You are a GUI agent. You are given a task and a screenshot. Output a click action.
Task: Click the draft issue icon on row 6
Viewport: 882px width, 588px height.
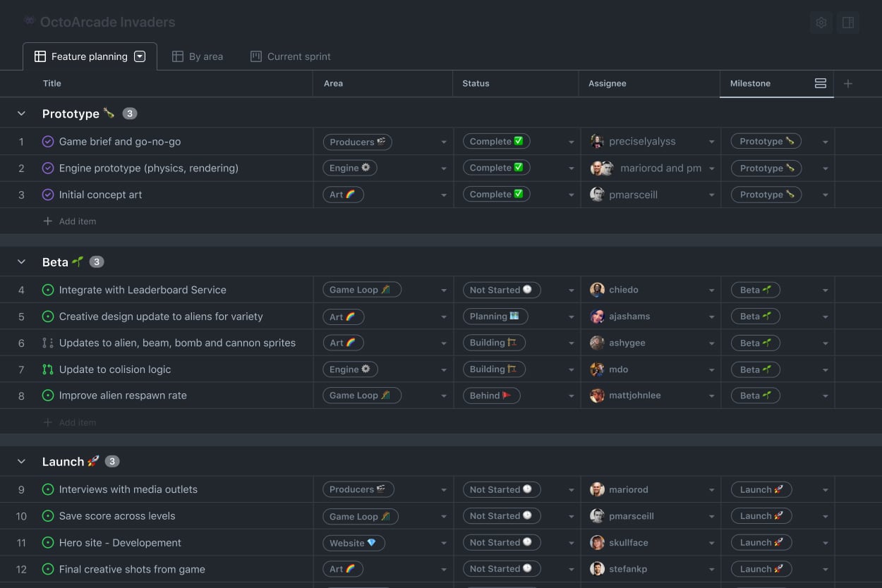[x=48, y=343]
